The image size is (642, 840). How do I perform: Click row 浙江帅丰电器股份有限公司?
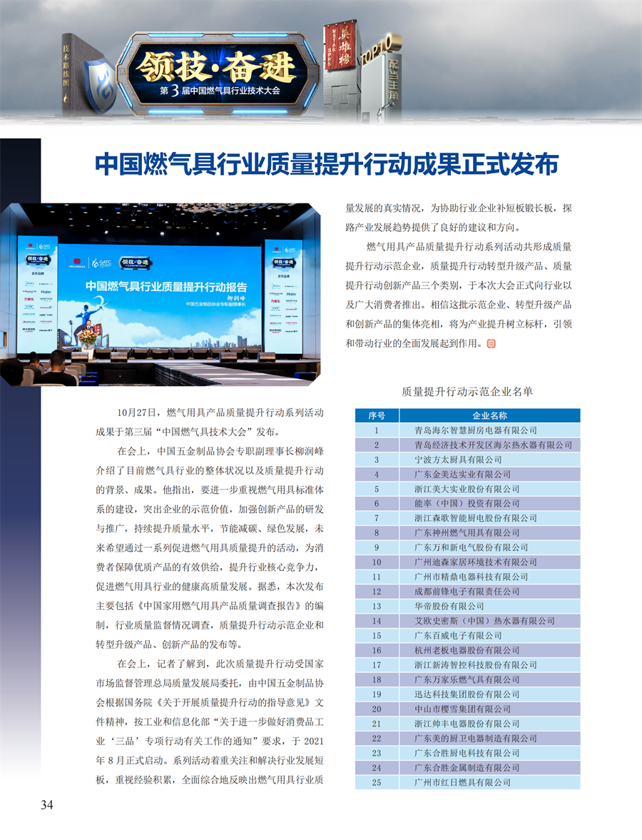(467, 724)
